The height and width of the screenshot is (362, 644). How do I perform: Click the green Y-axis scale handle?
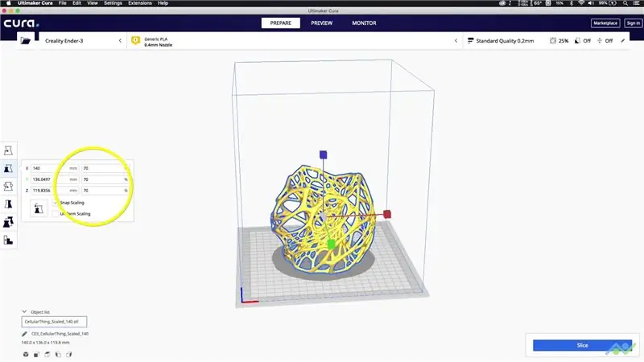click(x=331, y=245)
